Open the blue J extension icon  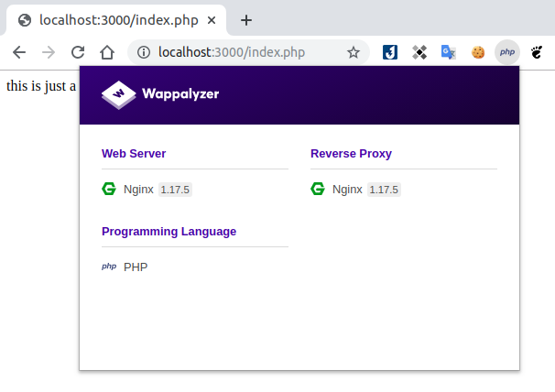390,52
